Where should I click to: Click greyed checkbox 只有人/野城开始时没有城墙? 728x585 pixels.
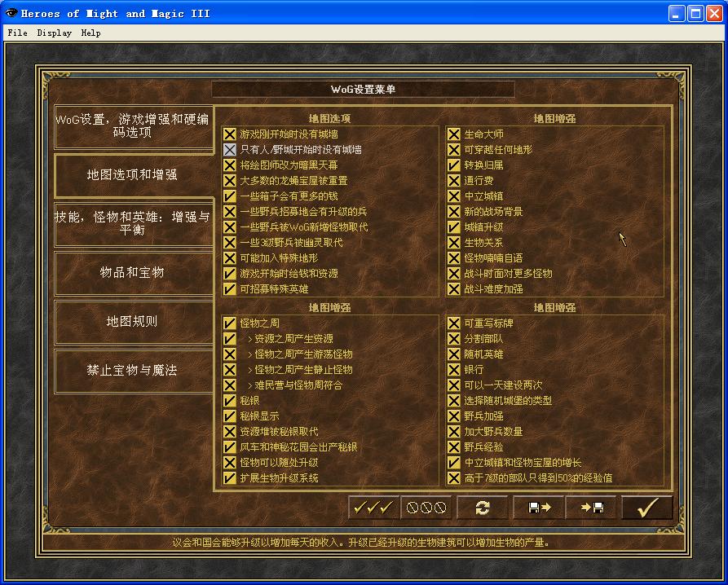point(229,149)
